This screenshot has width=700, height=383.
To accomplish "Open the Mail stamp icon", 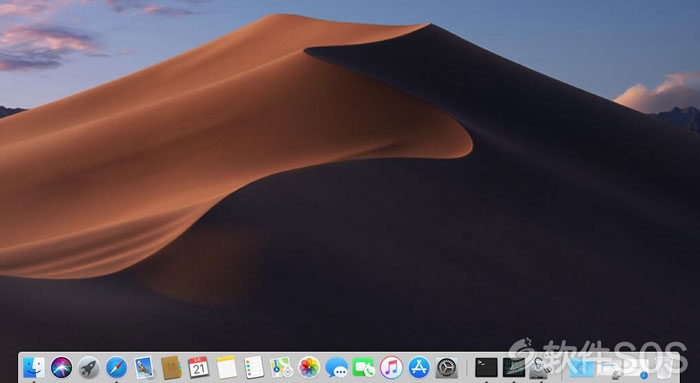I will tap(144, 367).
